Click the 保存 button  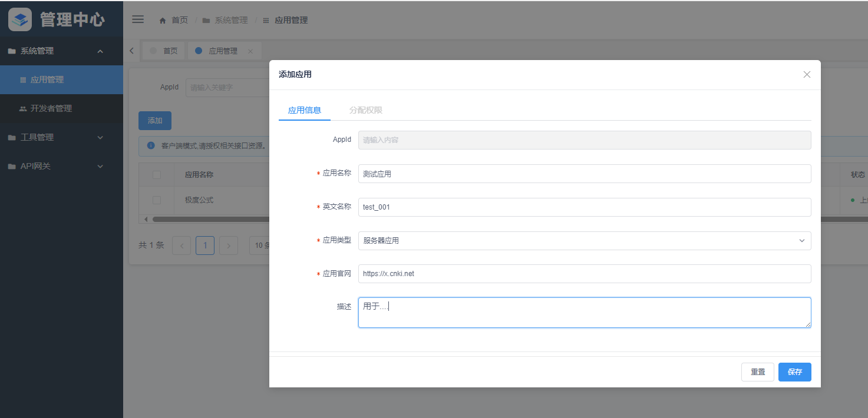[794, 372]
